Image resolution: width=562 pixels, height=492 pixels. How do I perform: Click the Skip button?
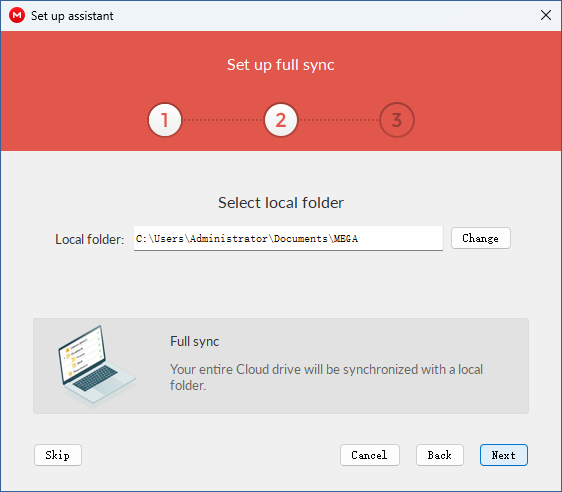(x=58, y=455)
